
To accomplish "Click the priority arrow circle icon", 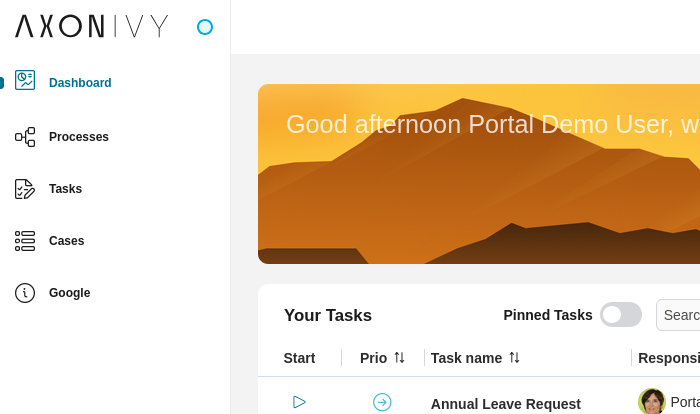I will click(x=382, y=402).
